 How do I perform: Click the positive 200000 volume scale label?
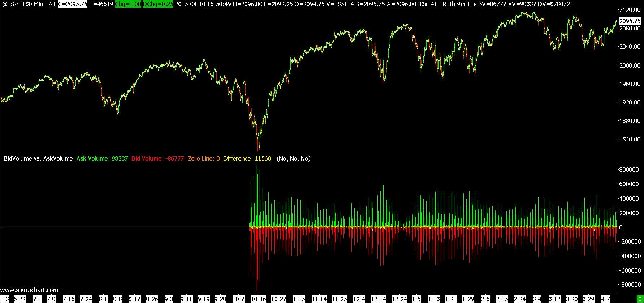click(x=629, y=213)
